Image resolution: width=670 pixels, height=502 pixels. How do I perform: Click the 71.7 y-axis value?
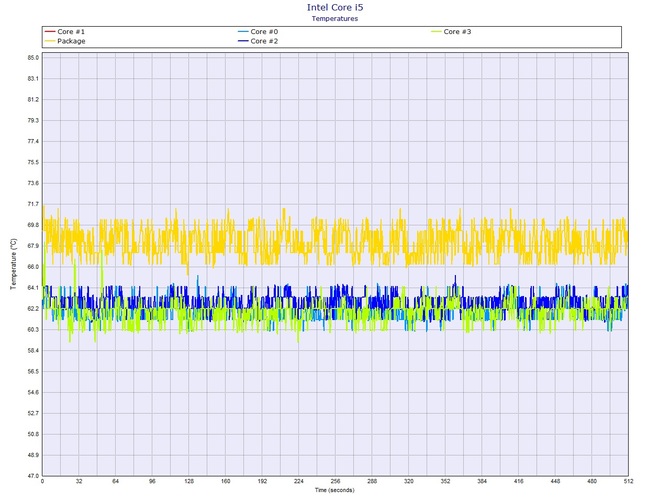tap(33, 204)
